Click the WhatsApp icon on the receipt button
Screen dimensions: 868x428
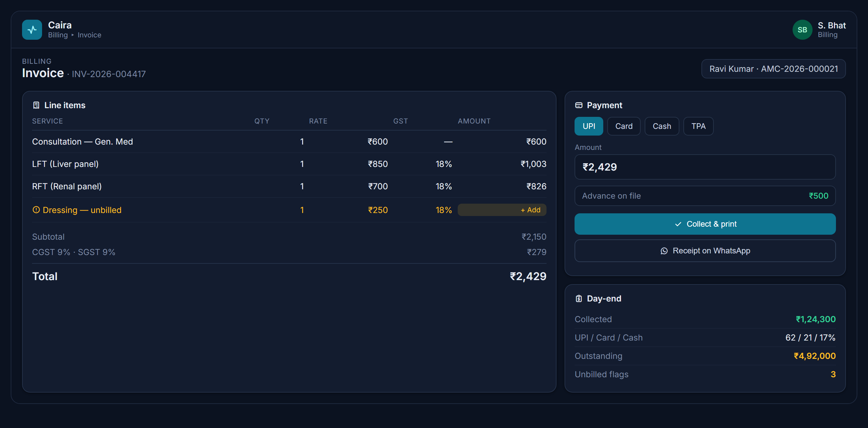tap(664, 251)
